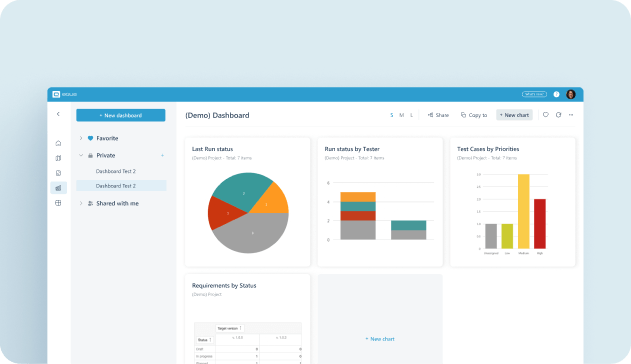Open the second left rail icon below Home

(x=58, y=158)
